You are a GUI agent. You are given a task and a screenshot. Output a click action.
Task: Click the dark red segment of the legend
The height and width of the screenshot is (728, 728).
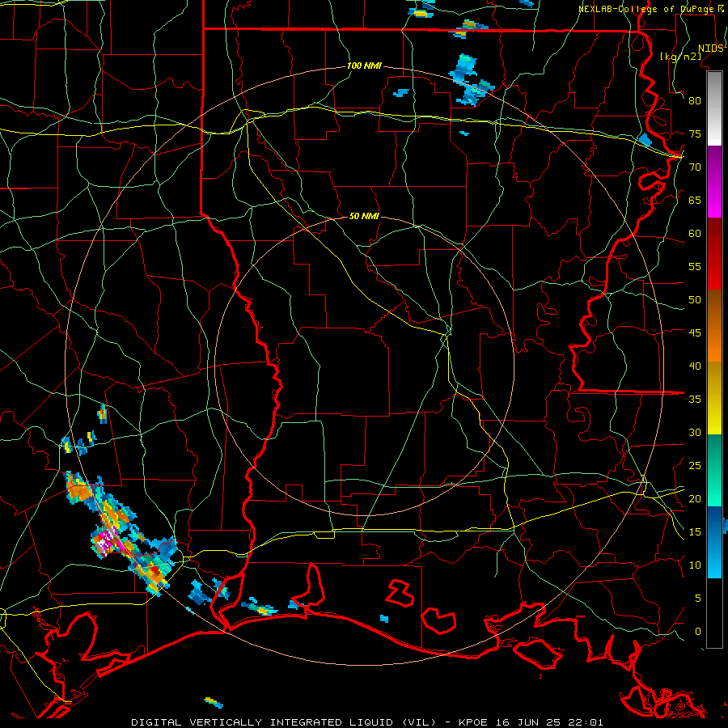tap(714, 254)
